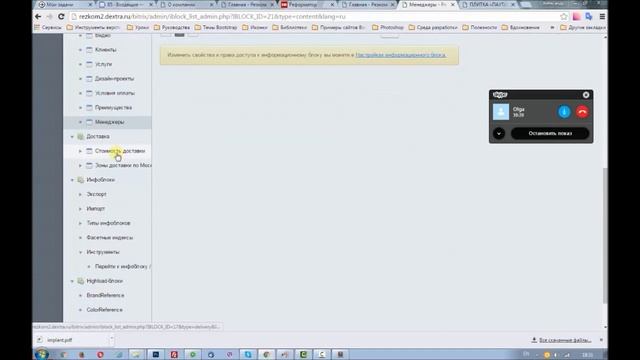The height and width of the screenshot is (360, 640).
Task: Click the implant.pdf download file icon
Action: pyautogui.click(x=40, y=340)
